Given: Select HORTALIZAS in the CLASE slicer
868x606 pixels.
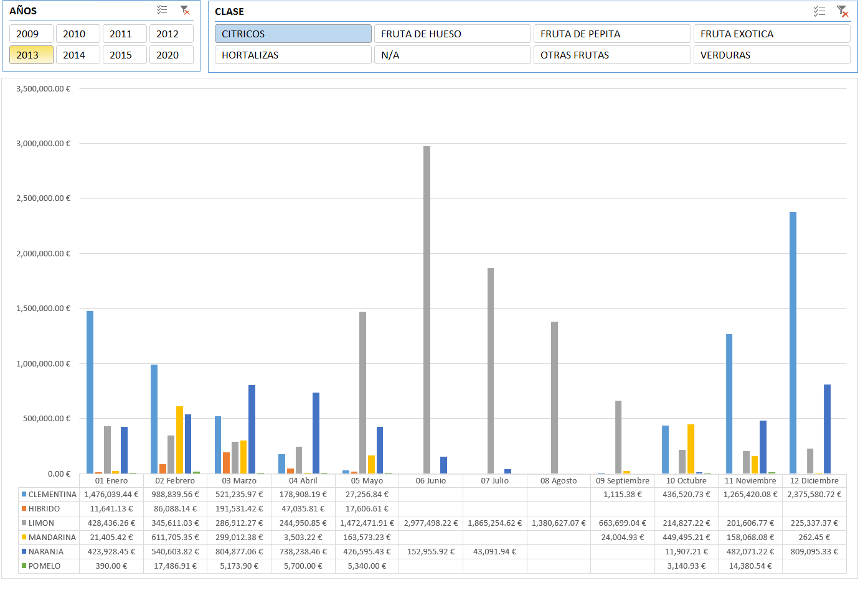Looking at the screenshot, I should click(293, 55).
